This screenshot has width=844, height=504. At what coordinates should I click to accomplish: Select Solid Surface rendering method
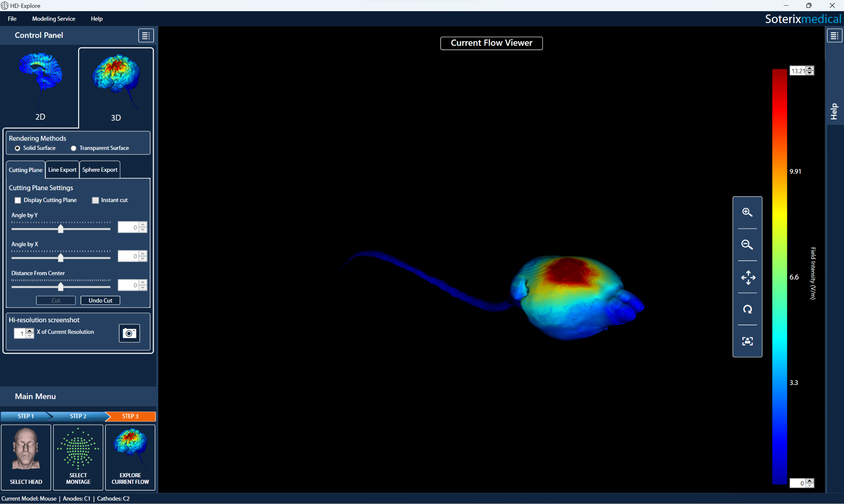pos(17,148)
